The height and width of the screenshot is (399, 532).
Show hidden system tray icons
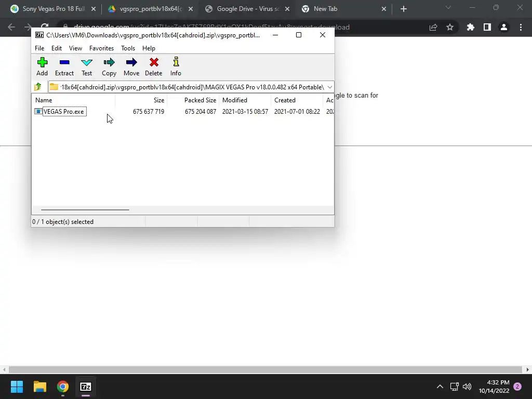click(x=440, y=387)
